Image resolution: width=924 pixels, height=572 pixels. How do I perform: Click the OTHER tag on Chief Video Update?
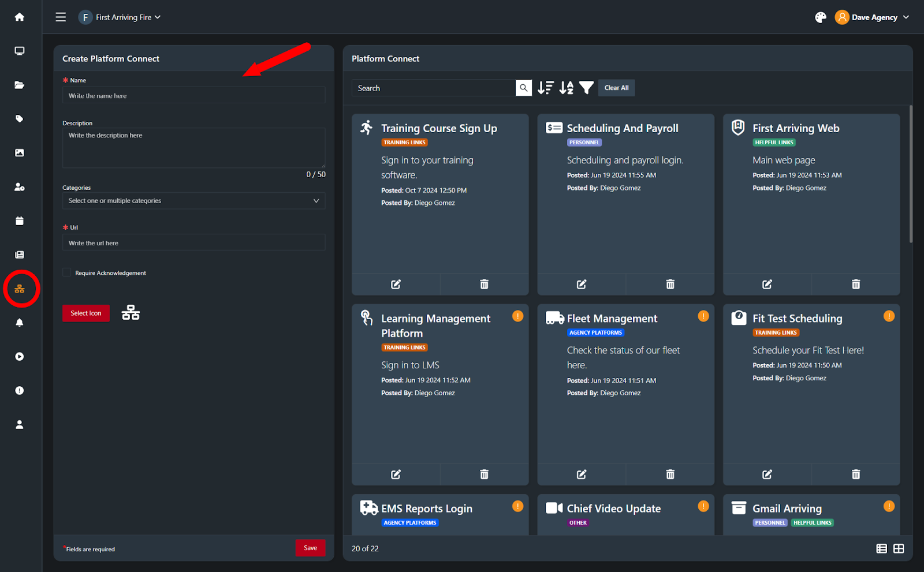[578, 523]
